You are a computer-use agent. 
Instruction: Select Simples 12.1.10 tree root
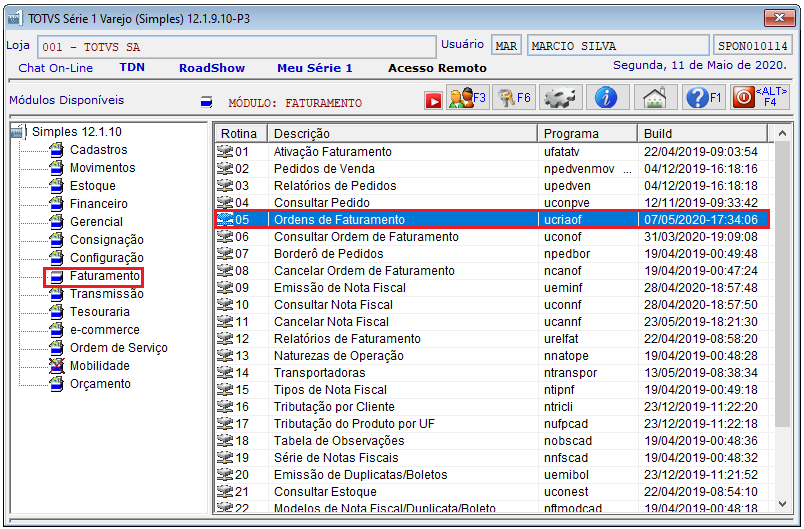[77, 132]
